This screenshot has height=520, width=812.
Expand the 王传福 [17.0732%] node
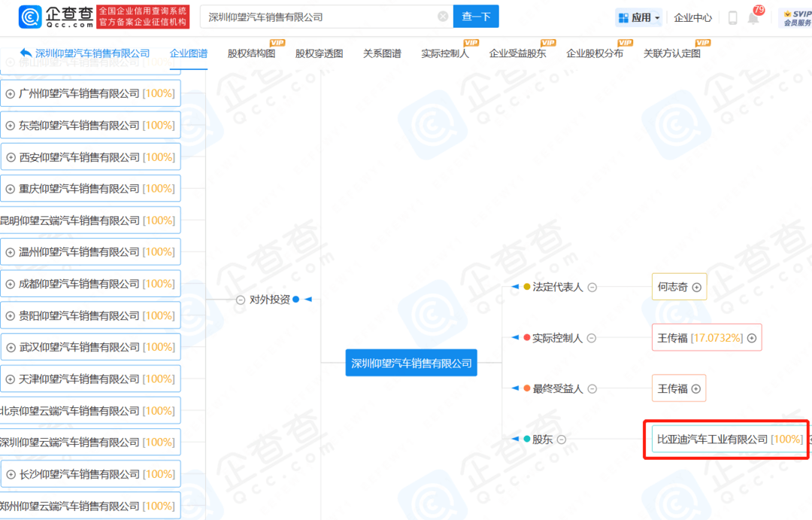coord(752,338)
